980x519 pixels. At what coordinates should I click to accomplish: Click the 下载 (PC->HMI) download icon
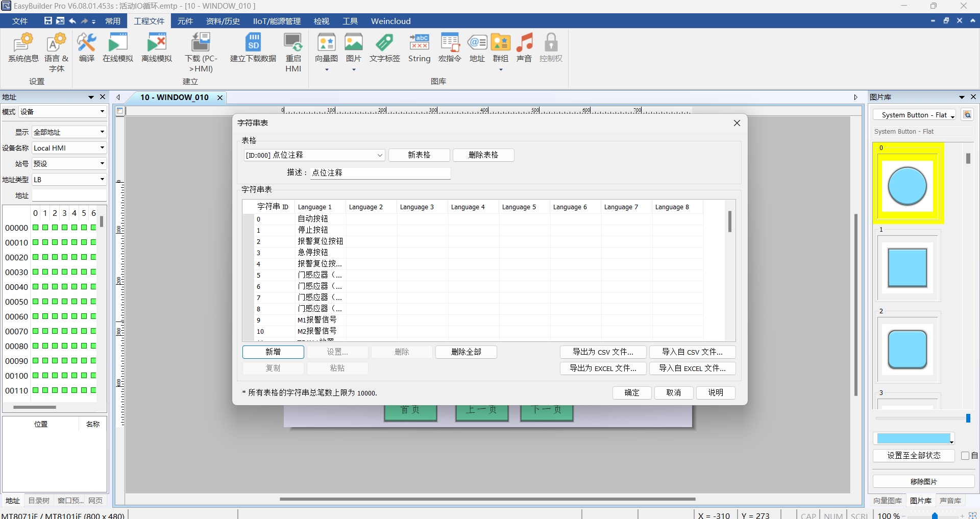(201, 53)
